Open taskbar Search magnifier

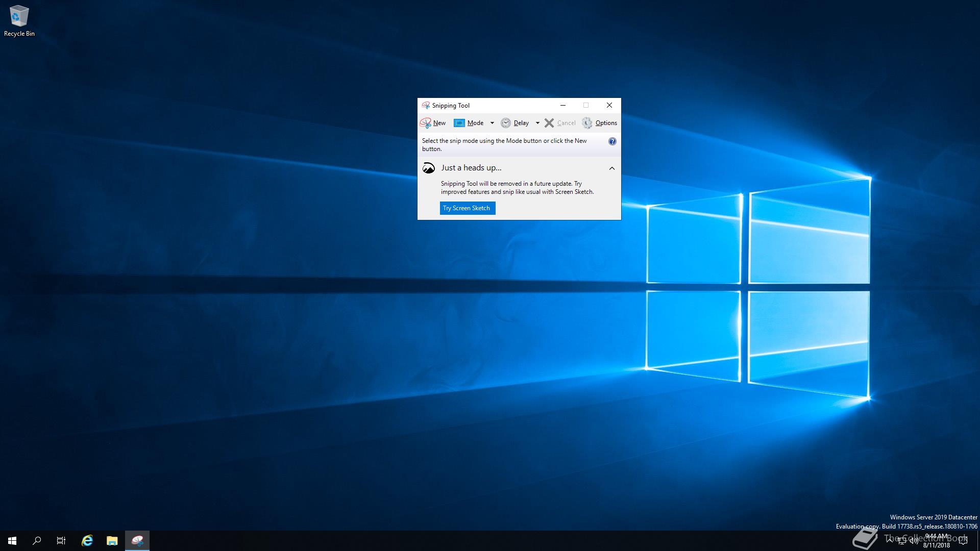point(37,541)
